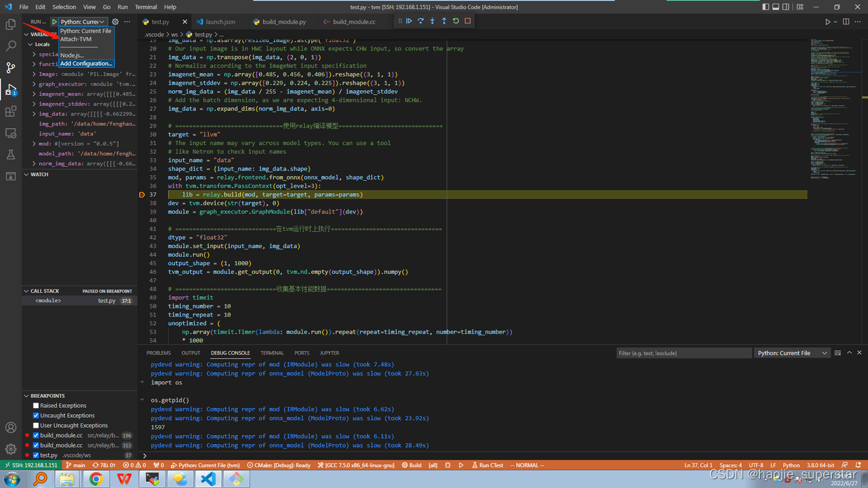The height and width of the screenshot is (488, 868).
Task: Open the Manage gear in activity bar
Action: point(11,449)
